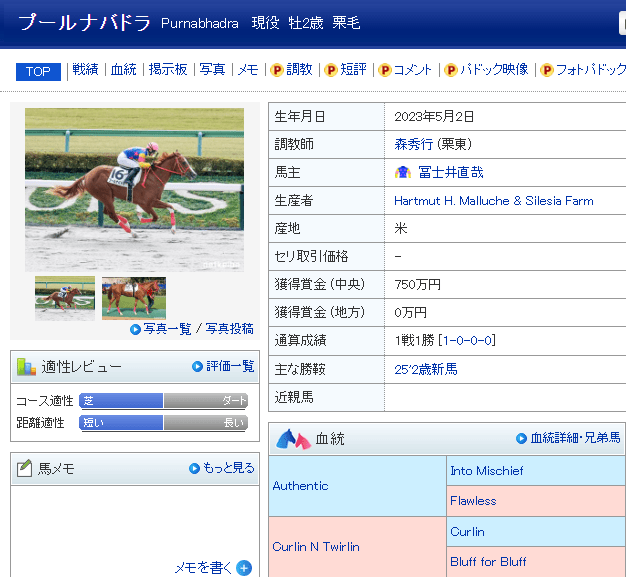The width and height of the screenshot is (626, 577).
Task: Click the 写真投稿 link
Action: point(230,329)
